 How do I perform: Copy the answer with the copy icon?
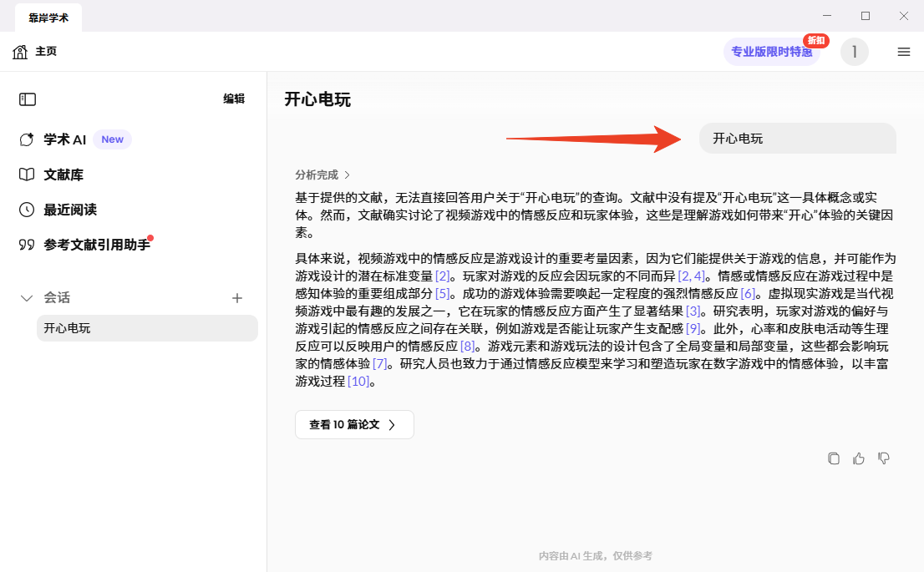pos(833,458)
